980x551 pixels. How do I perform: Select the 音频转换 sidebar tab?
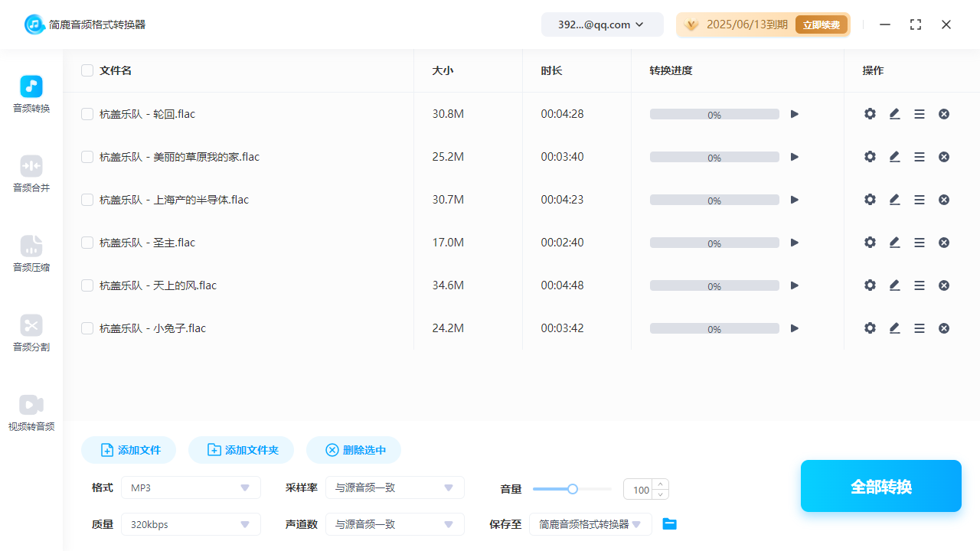[31, 94]
